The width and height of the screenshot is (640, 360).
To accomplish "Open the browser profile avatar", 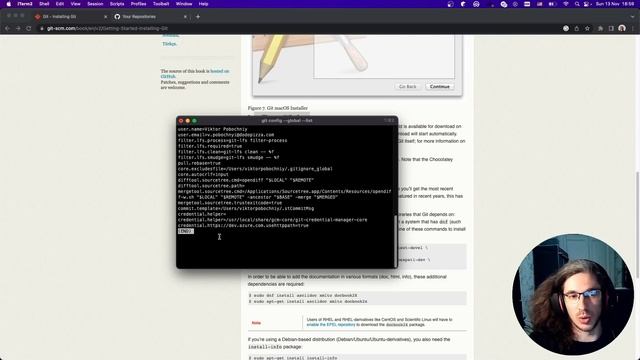I will (x=622, y=28).
